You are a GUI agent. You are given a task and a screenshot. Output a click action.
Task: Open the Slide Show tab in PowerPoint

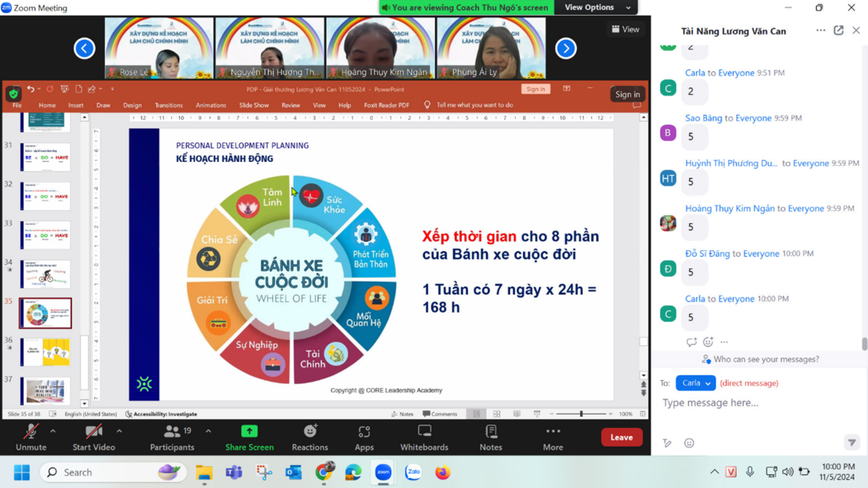point(254,105)
